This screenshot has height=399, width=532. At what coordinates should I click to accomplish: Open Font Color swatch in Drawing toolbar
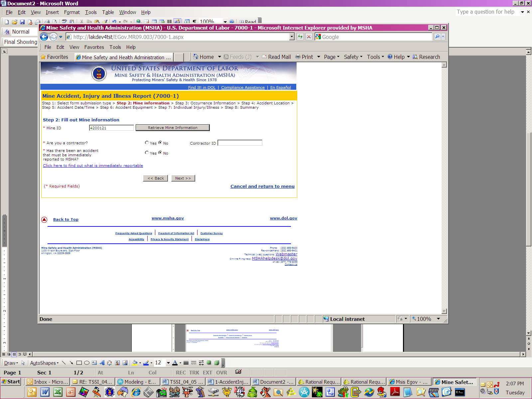click(x=175, y=363)
